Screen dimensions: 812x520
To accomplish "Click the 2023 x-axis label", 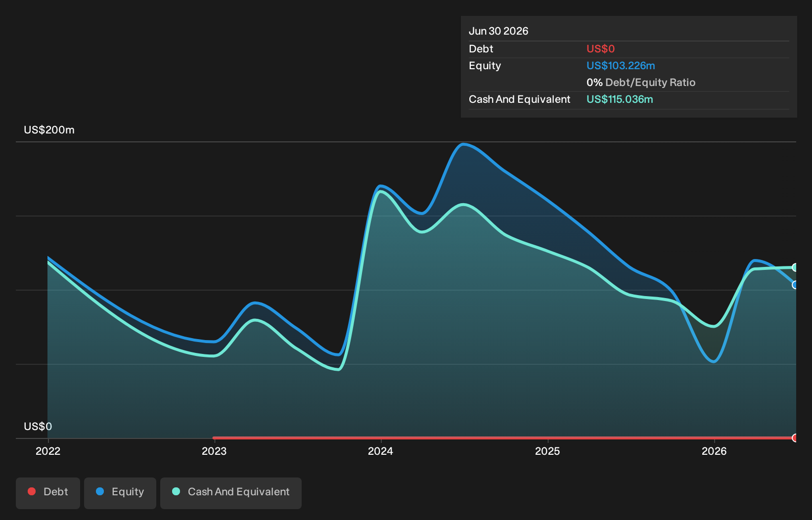I will tap(214, 451).
